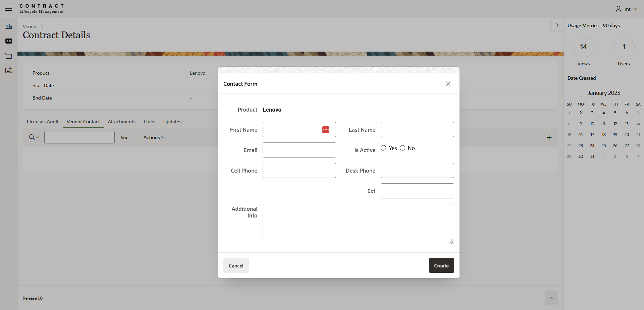Expand the search column selector

point(34,137)
